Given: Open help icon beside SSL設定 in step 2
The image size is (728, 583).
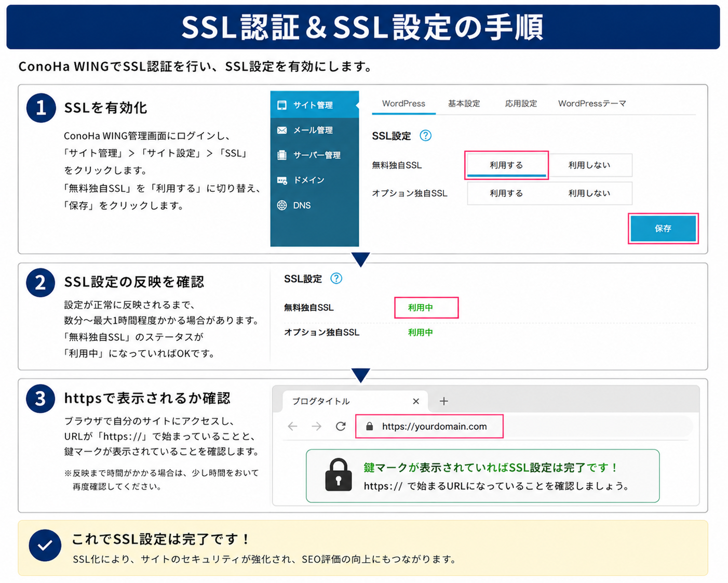Looking at the screenshot, I should coord(336,279).
